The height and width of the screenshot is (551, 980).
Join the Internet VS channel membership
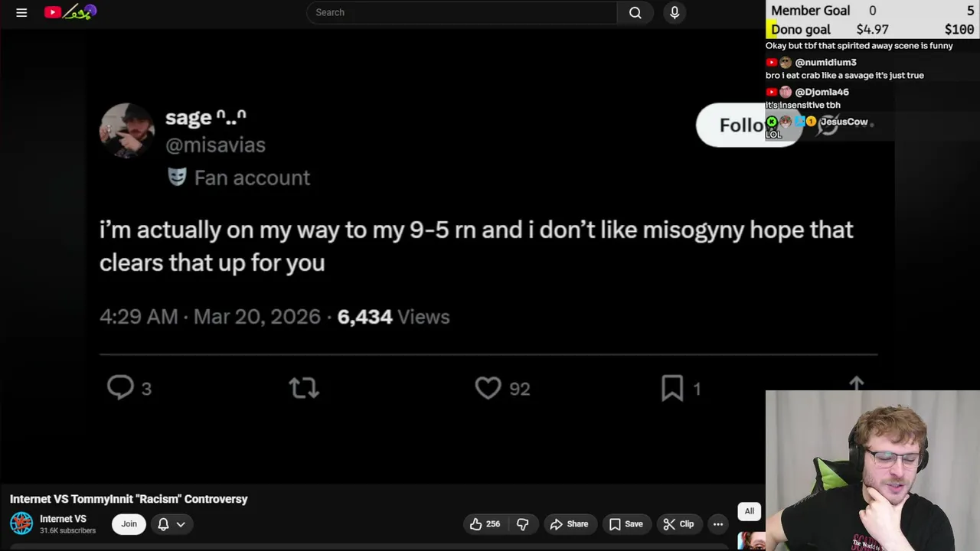click(129, 524)
